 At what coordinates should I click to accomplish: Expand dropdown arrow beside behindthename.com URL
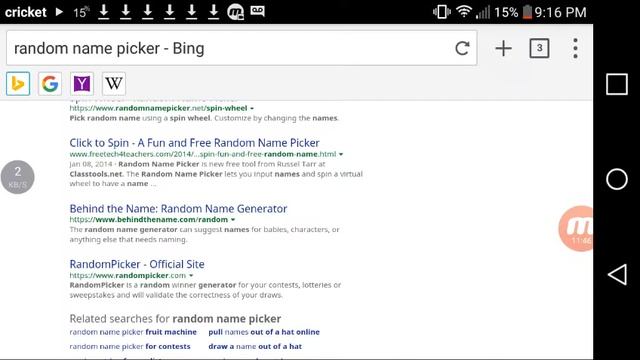coord(233,220)
